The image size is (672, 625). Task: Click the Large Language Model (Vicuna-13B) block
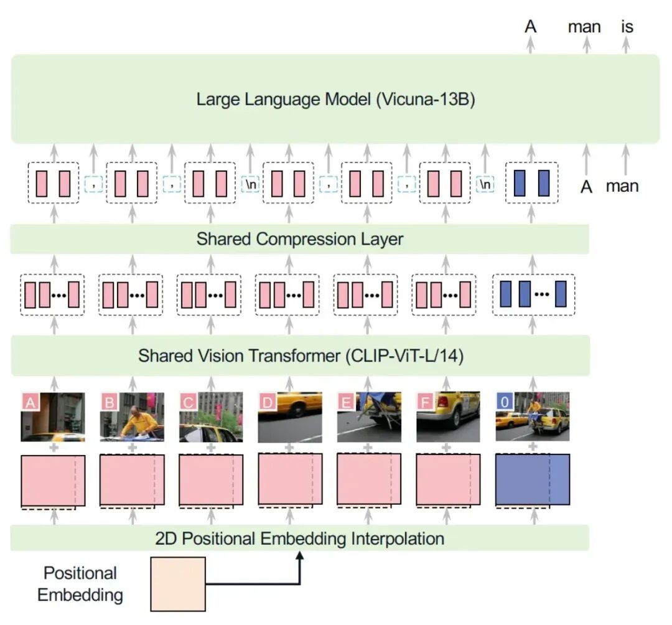[335, 99]
